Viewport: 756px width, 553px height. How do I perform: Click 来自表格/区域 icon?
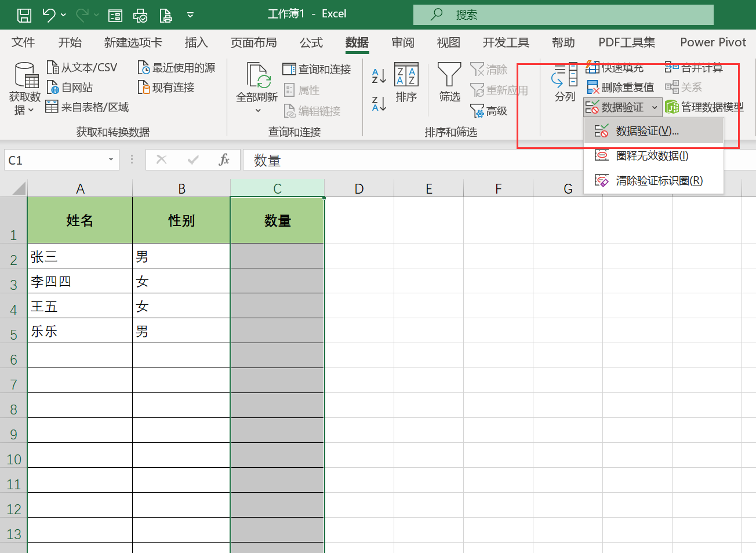pyautogui.click(x=52, y=107)
